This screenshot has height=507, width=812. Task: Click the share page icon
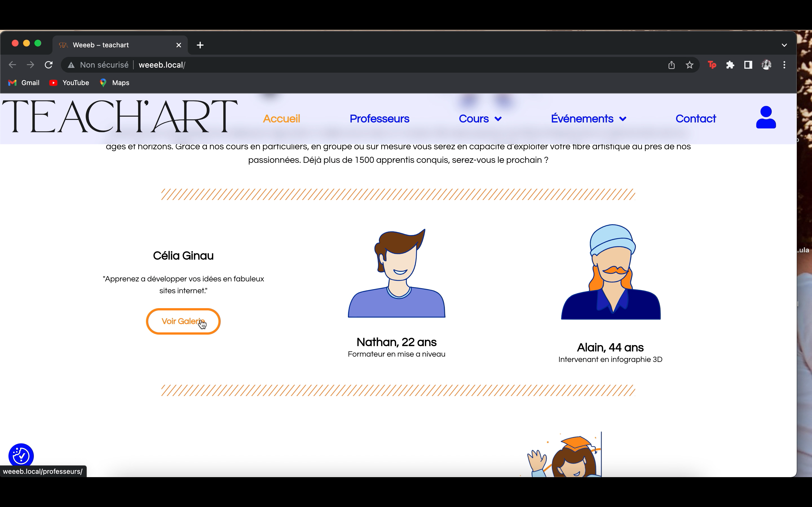[x=671, y=65]
